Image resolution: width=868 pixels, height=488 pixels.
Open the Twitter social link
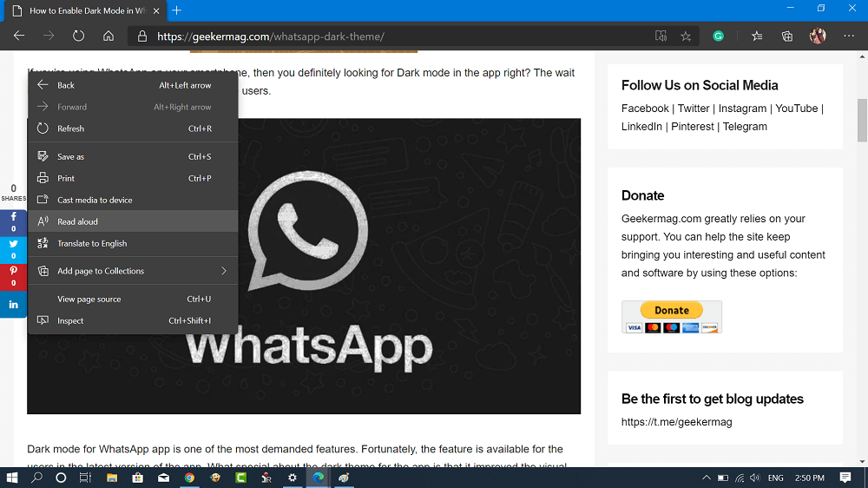point(693,109)
